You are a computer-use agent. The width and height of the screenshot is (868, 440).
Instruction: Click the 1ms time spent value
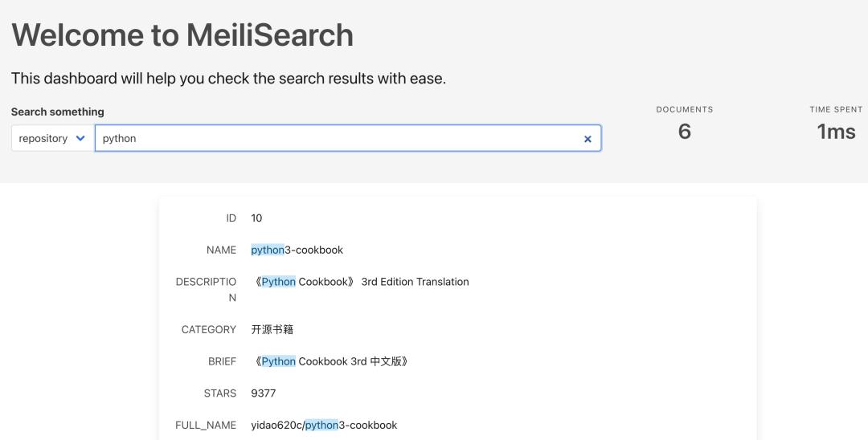tap(836, 132)
